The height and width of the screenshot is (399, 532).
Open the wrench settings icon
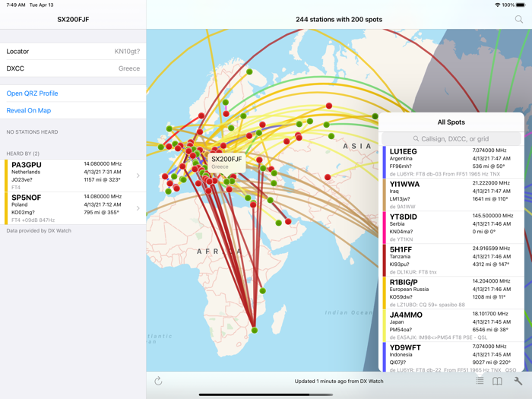(518, 381)
